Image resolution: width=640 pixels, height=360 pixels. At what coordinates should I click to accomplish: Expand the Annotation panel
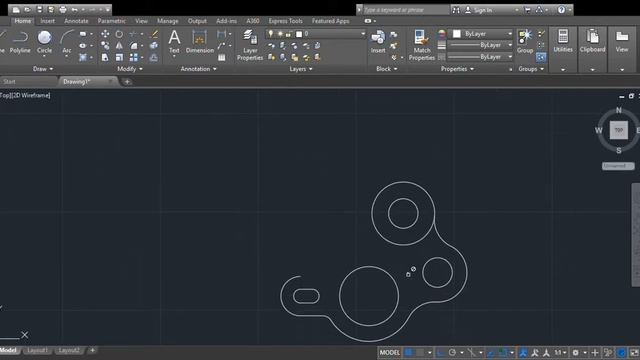198,69
